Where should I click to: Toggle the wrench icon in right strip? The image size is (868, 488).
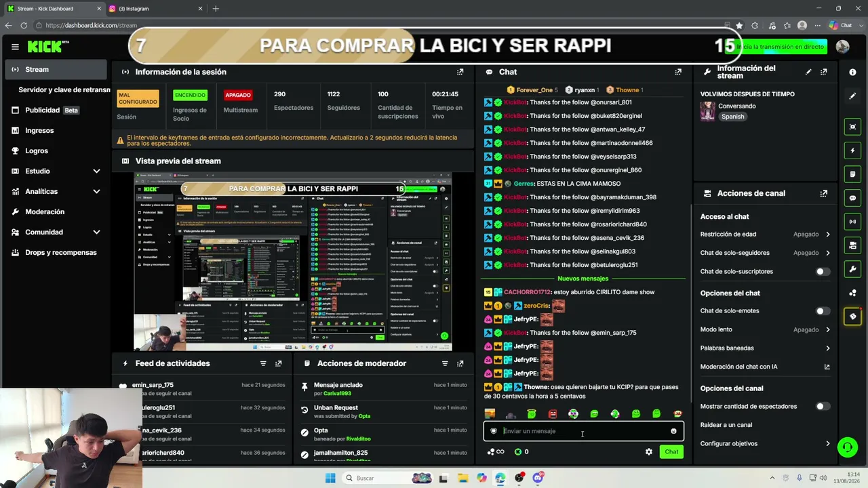(852, 269)
